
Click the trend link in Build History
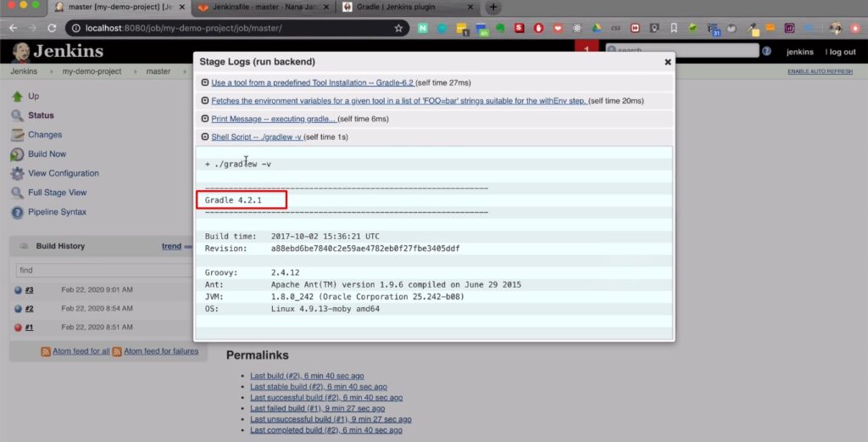(x=171, y=247)
